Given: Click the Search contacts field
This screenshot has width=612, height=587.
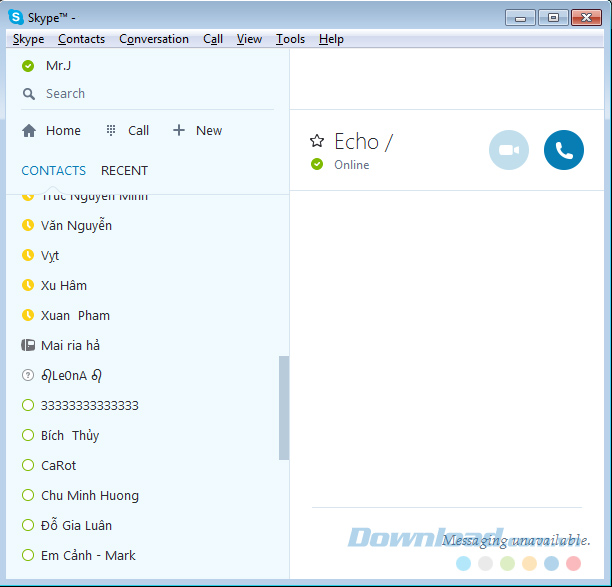Looking at the screenshot, I should pos(150,94).
